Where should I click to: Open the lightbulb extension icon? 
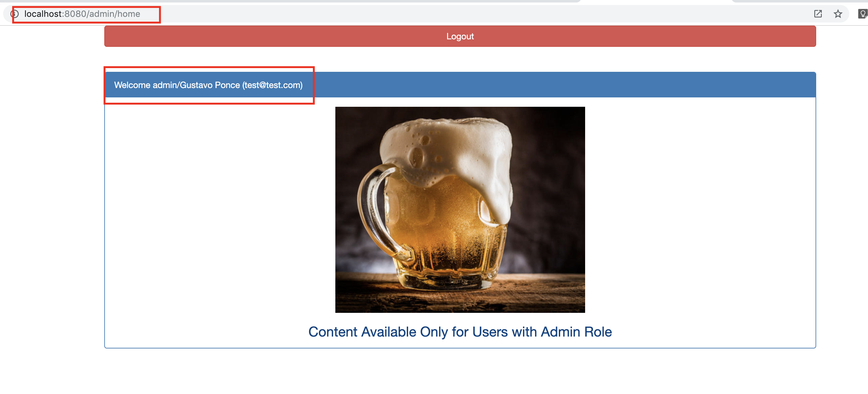[862, 14]
